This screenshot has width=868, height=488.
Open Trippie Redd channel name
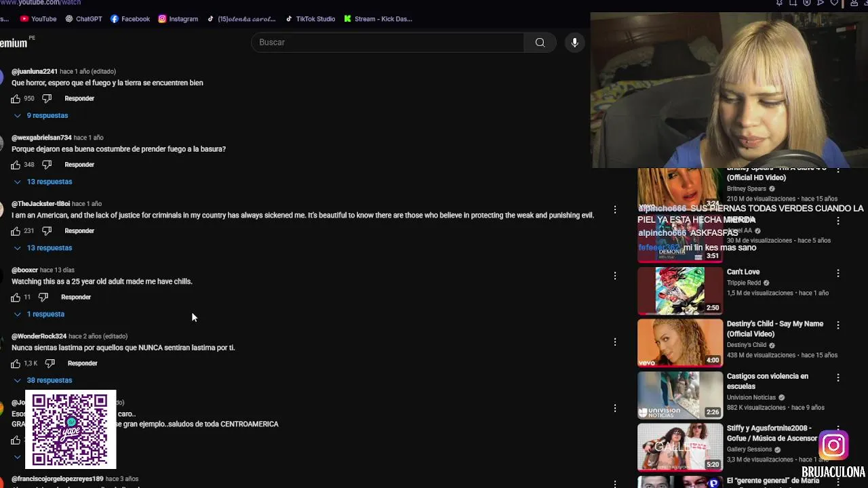click(x=744, y=283)
